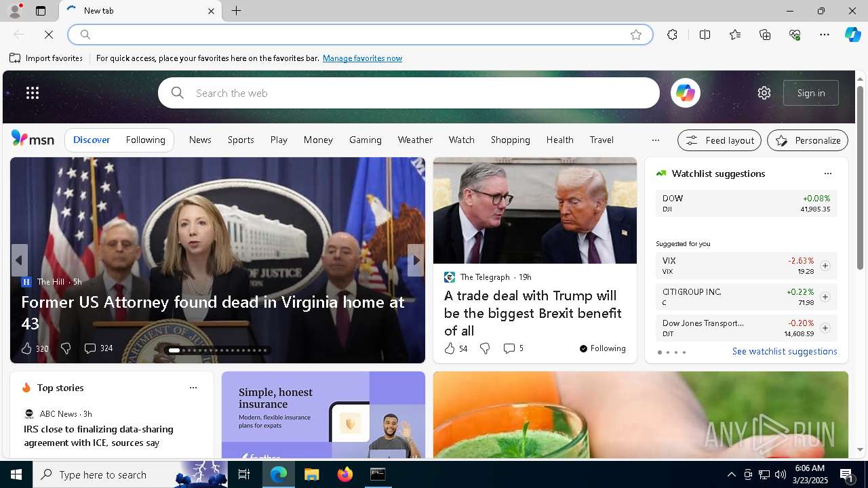Image resolution: width=868 pixels, height=488 pixels.
Task: Open the volume control in tray
Action: click(780, 474)
